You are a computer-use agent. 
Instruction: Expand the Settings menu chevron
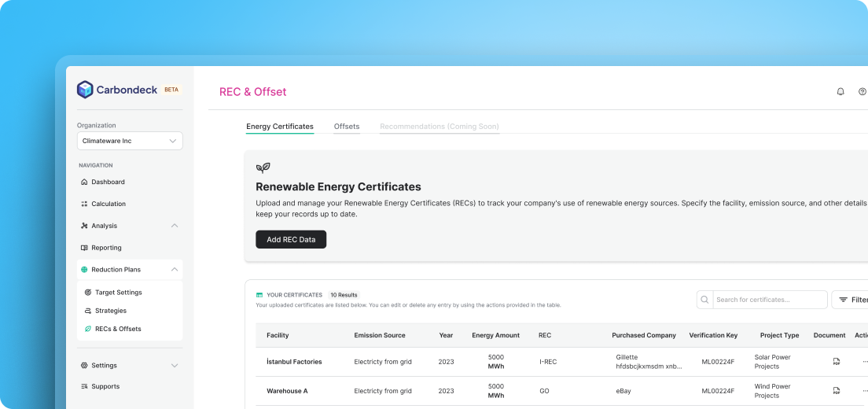[175, 366]
